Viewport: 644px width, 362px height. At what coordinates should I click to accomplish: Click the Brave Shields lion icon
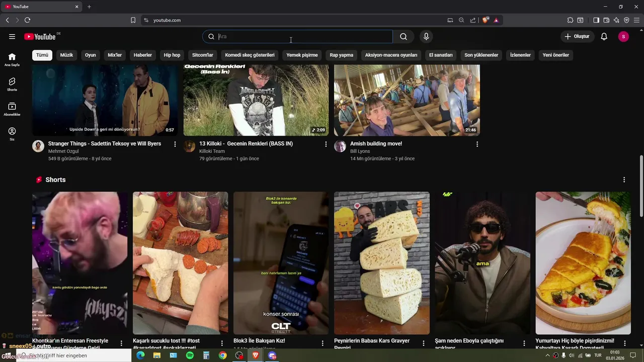click(486, 20)
